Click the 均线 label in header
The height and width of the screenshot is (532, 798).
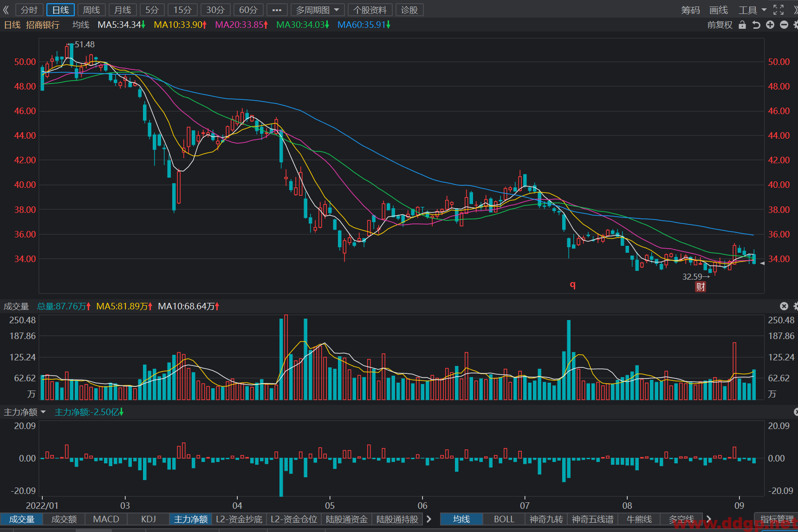(x=81, y=25)
